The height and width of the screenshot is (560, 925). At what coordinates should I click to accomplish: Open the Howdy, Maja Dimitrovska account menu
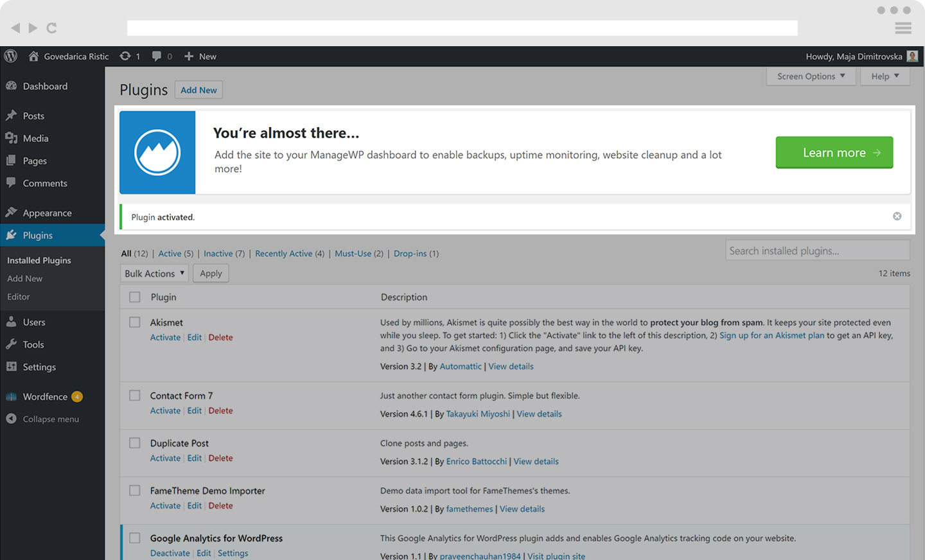(x=861, y=56)
